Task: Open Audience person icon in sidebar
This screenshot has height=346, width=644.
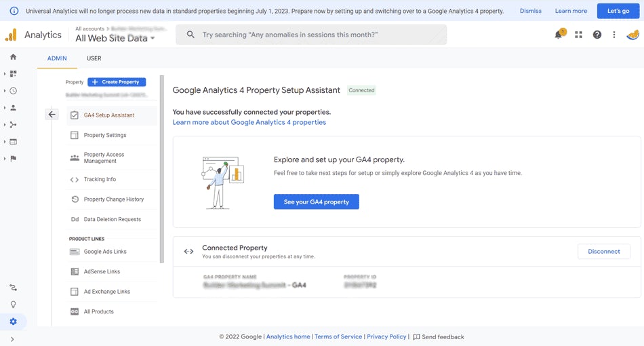Action: pos(13,108)
